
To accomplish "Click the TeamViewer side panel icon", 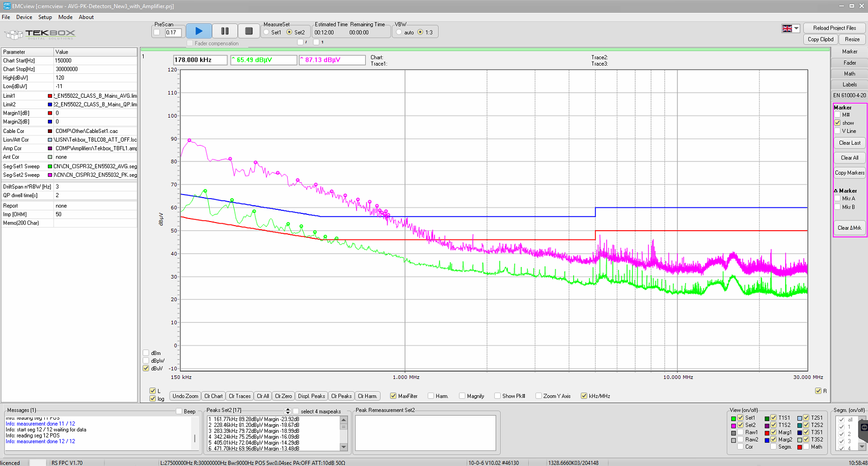I will [863, 427].
